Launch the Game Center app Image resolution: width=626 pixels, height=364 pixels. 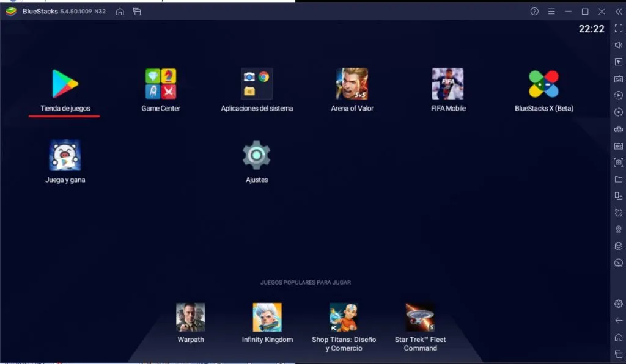[160, 84]
